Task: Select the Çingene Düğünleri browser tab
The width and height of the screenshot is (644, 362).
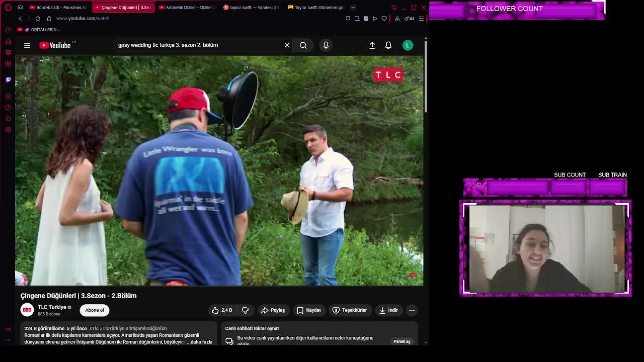Action: [123, 8]
